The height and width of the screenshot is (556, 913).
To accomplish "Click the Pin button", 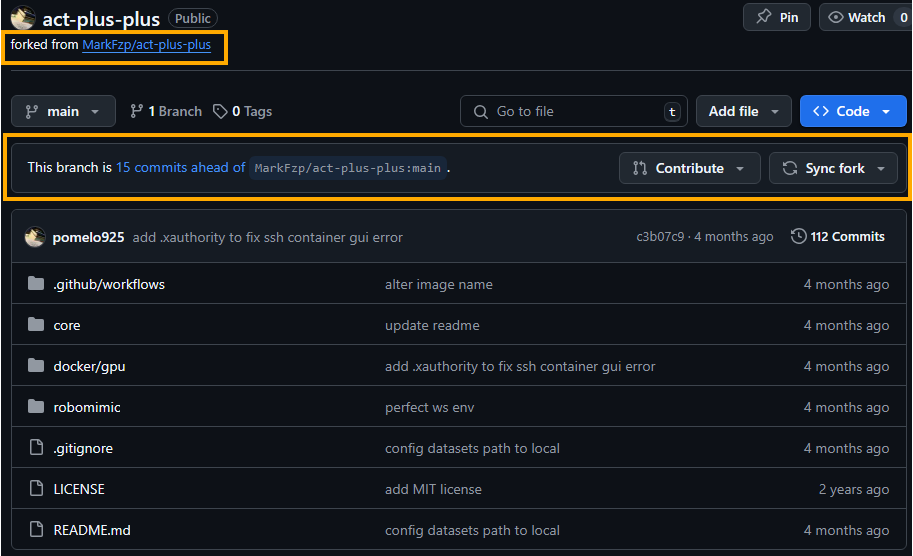I will click(x=777, y=17).
